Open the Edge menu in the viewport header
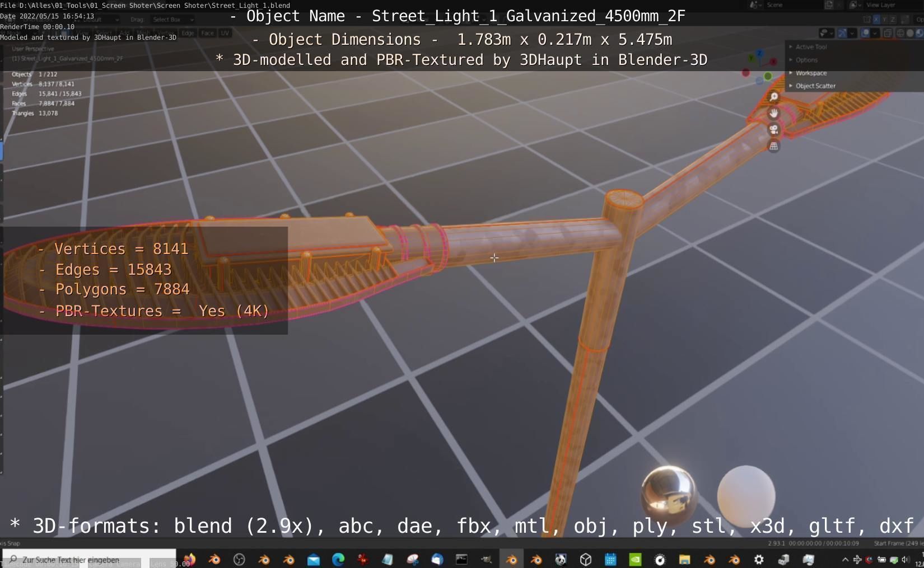Screen dimensions: 924x568 [188, 33]
